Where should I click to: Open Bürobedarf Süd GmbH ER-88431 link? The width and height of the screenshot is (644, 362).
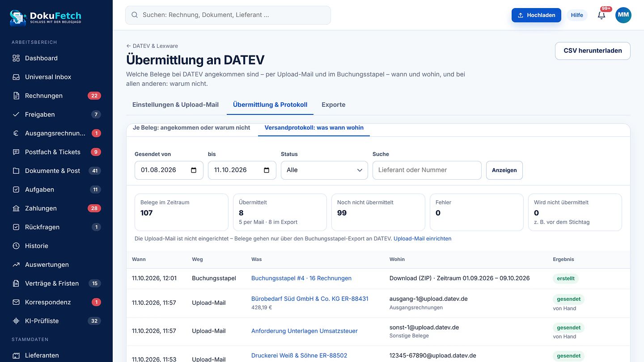click(310, 299)
